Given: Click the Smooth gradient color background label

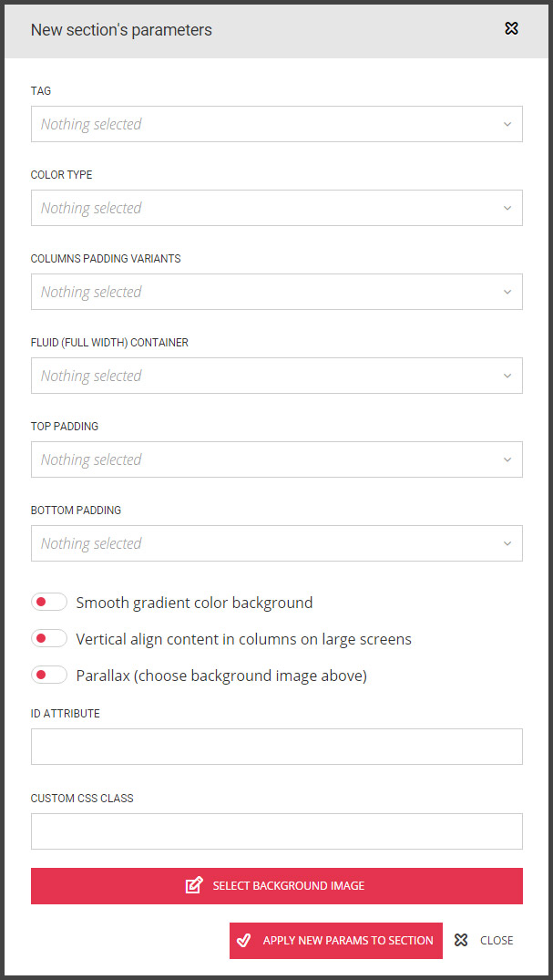Looking at the screenshot, I should tap(194, 603).
